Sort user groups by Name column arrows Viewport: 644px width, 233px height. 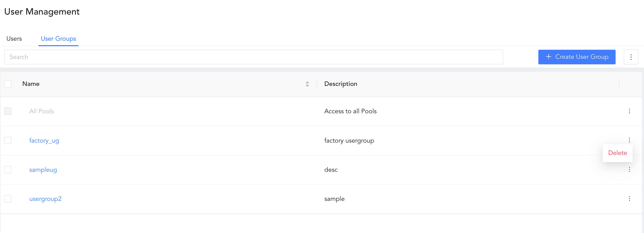click(x=307, y=84)
